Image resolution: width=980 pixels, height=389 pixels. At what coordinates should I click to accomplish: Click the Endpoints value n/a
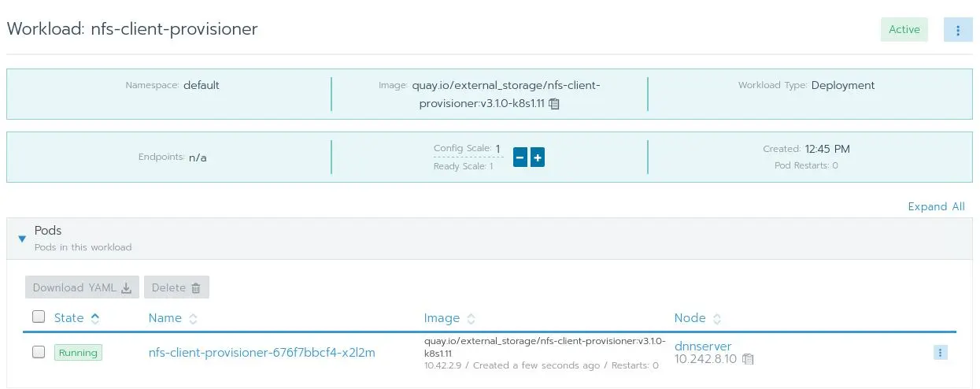[198, 157]
